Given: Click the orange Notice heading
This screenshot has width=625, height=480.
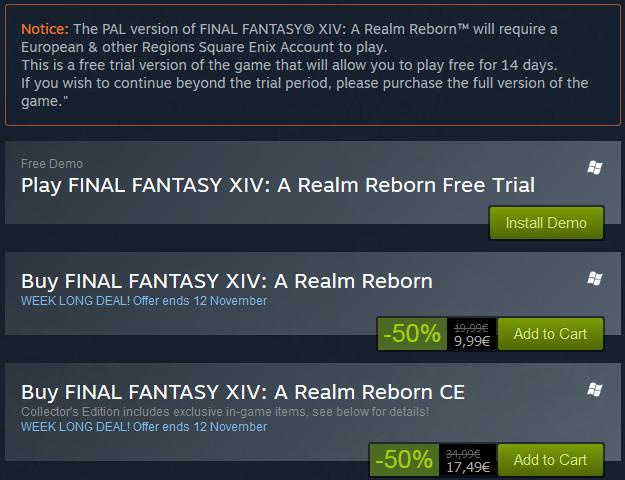Looking at the screenshot, I should (45, 29).
